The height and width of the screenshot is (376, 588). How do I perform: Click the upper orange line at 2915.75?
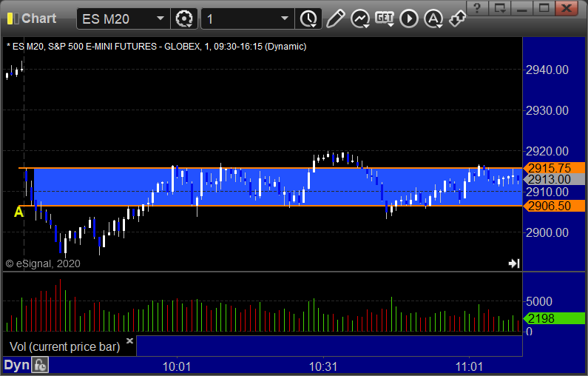[x=270, y=168]
